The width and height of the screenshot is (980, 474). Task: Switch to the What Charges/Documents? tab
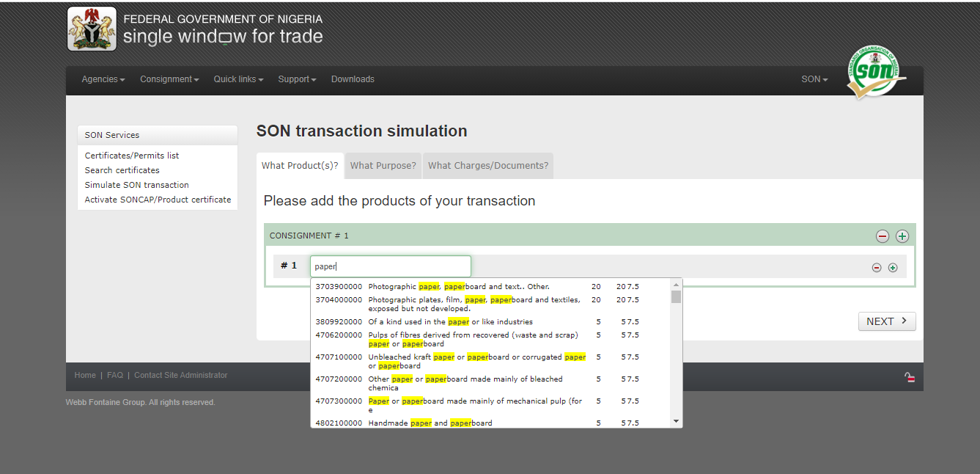(x=488, y=166)
